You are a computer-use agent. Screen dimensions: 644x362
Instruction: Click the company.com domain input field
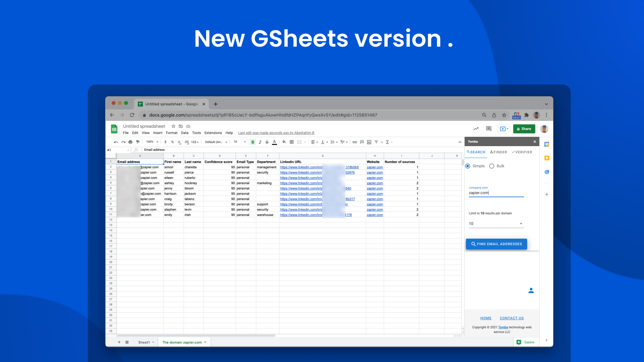click(496, 193)
